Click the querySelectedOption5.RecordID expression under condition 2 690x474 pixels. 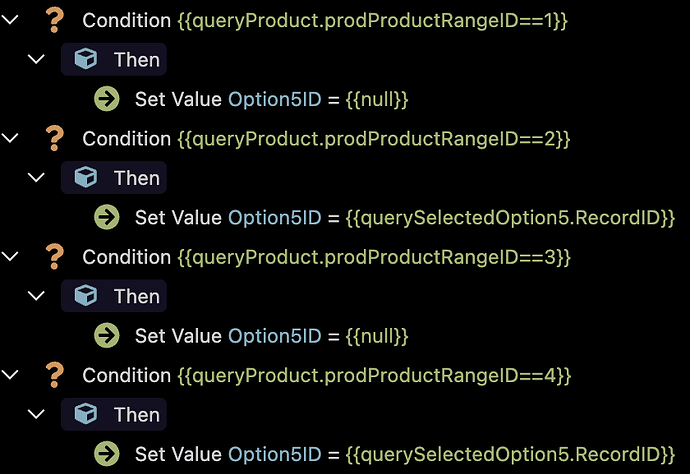pos(510,218)
